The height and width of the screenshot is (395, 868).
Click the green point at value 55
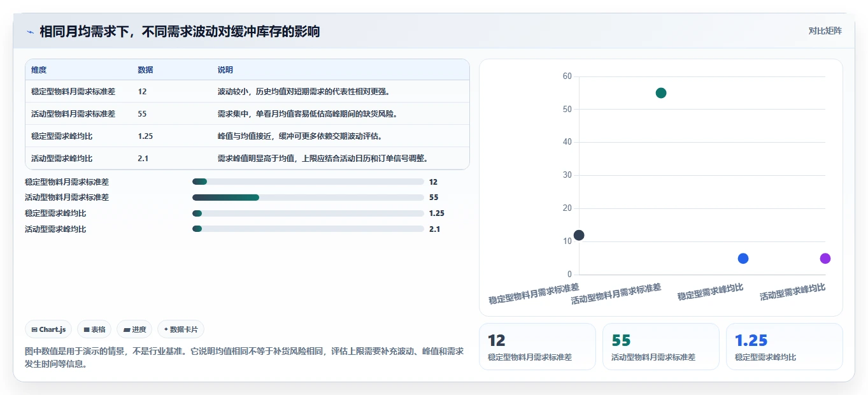click(661, 93)
